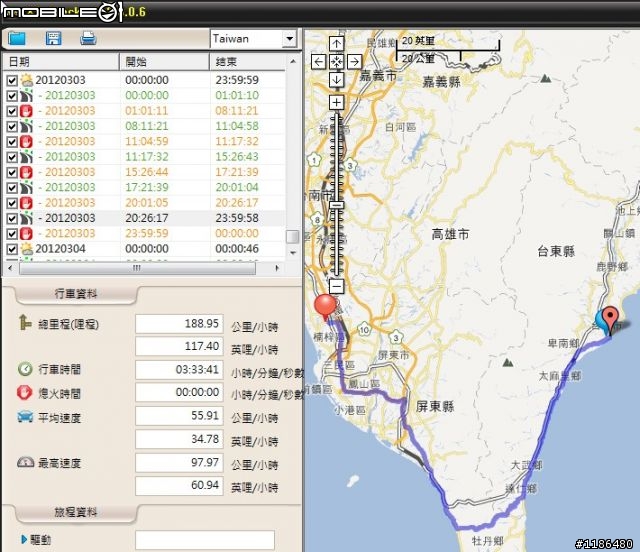The width and height of the screenshot is (640, 552).
Task: Toggle checkbox for stop starting 01:01:11
Action: [12, 111]
